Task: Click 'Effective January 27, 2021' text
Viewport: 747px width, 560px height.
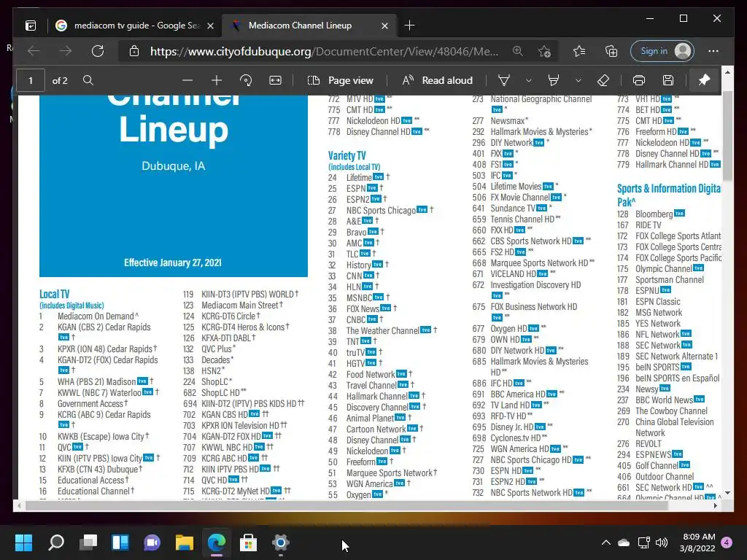Action: tap(173, 262)
